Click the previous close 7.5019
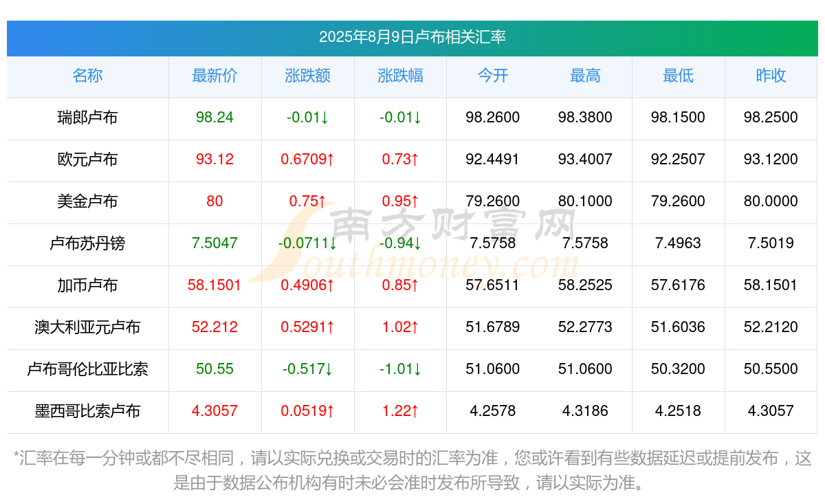This screenshot has width=825, height=504. coord(771,243)
